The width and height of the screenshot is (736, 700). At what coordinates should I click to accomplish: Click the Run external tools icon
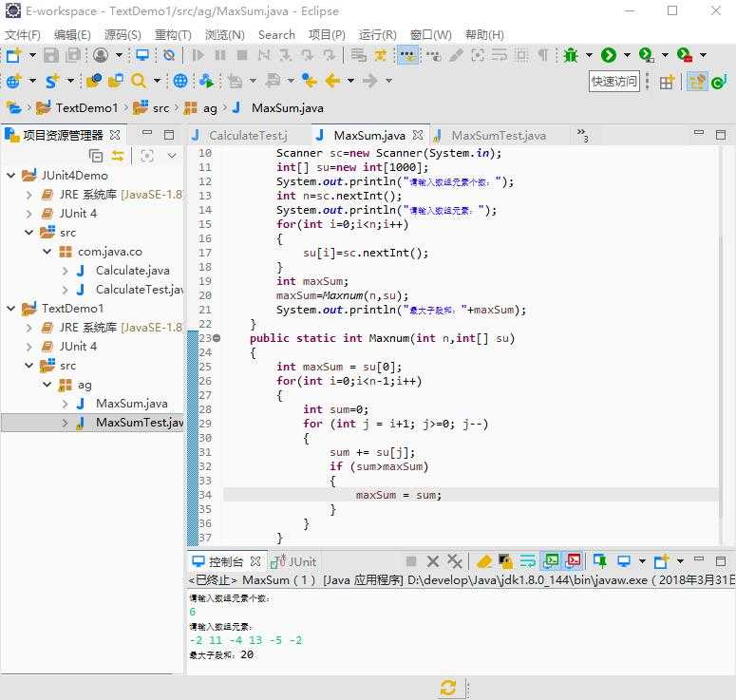685,55
